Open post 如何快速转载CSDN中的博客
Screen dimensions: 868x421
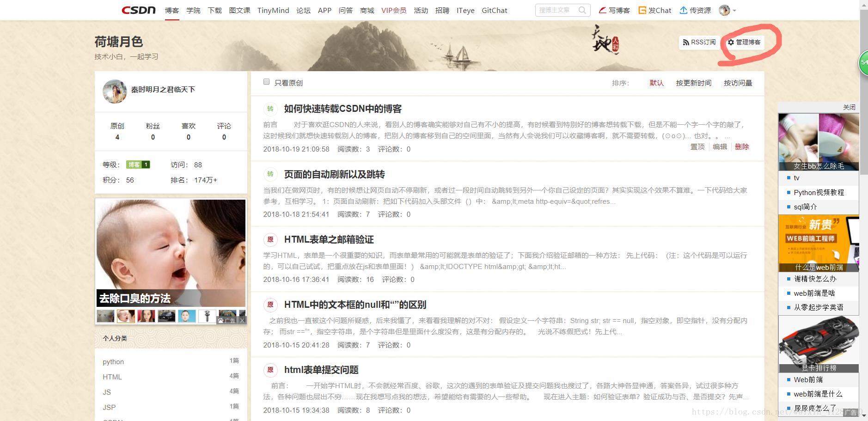[342, 109]
